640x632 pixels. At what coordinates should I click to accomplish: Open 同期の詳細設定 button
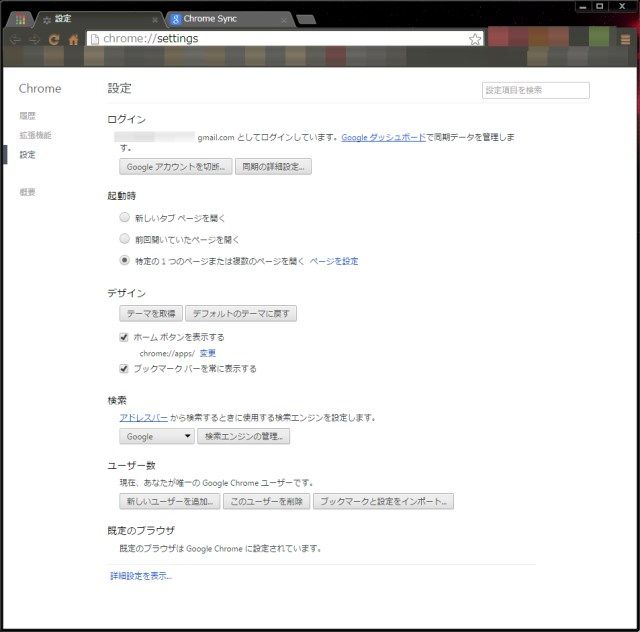point(273,167)
